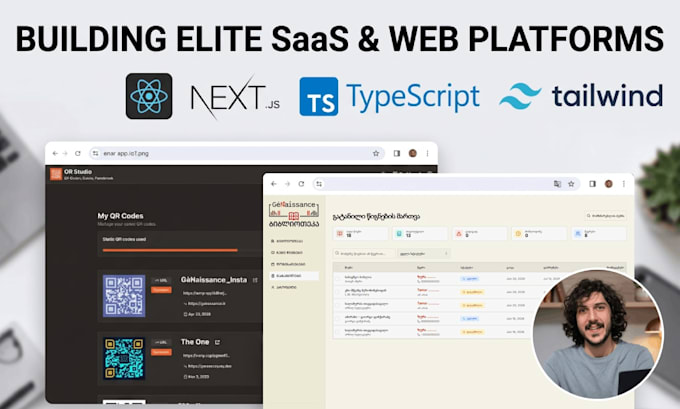
Task: Open the purple GàNaissance_Insta QR code thumbnail
Action: pos(124,296)
